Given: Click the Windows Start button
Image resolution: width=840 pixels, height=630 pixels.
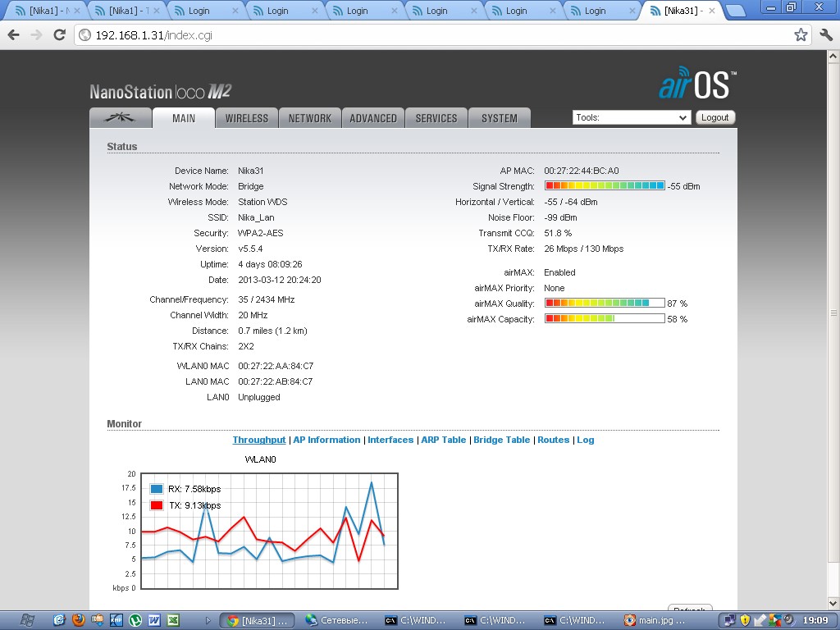Looking at the screenshot, I should [x=27, y=620].
